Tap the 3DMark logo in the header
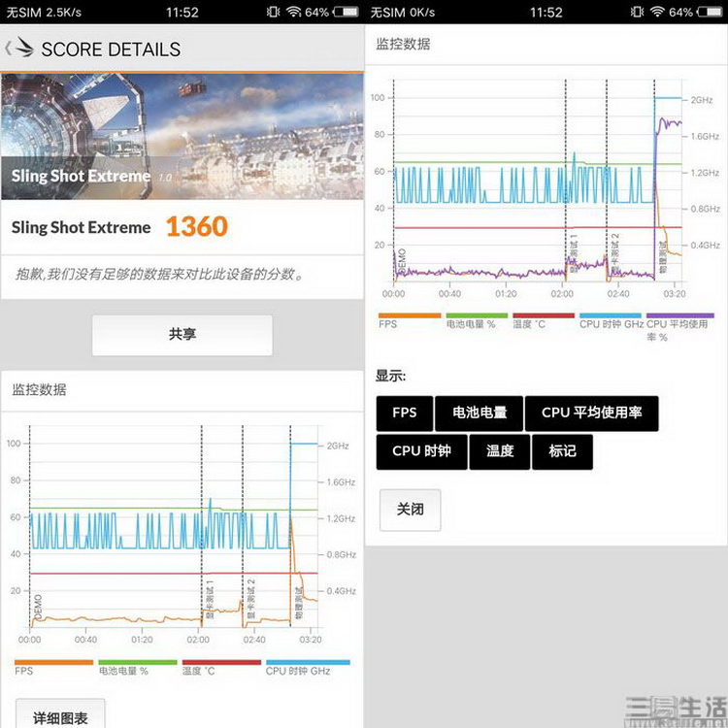This screenshot has width=728, height=728. coord(24,48)
